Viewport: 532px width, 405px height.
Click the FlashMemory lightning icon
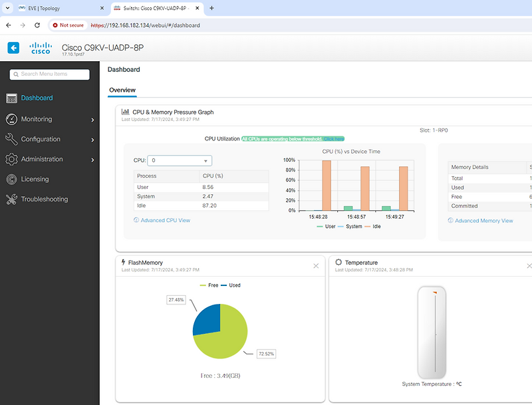122,262
